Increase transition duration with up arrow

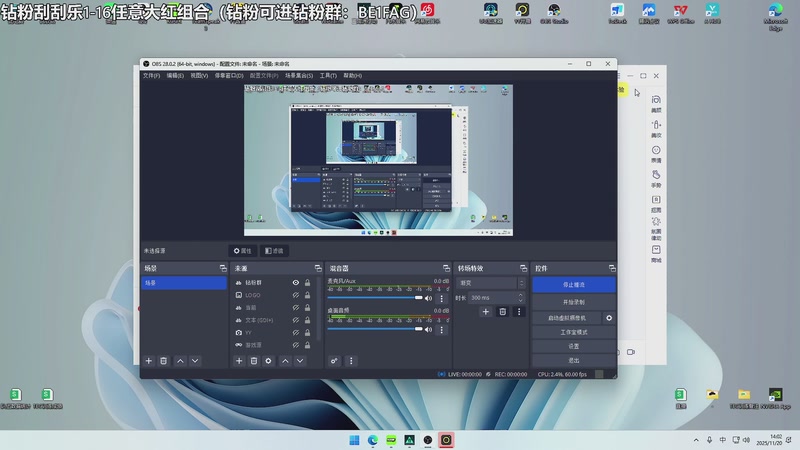point(520,295)
